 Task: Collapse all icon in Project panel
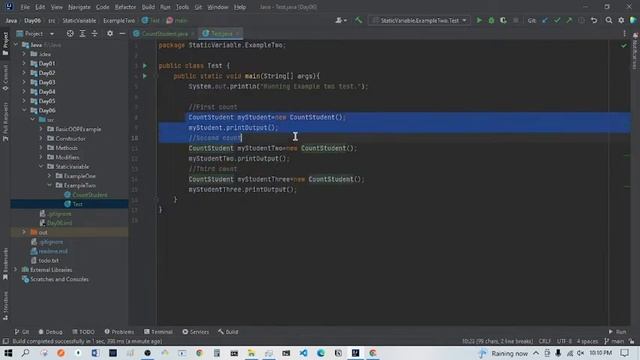[x=95, y=33]
